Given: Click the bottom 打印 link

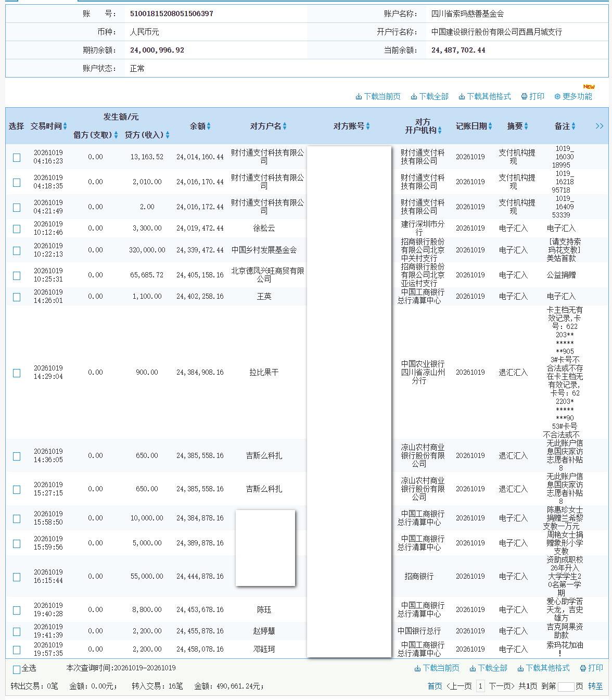Looking at the screenshot, I should 591,668.
